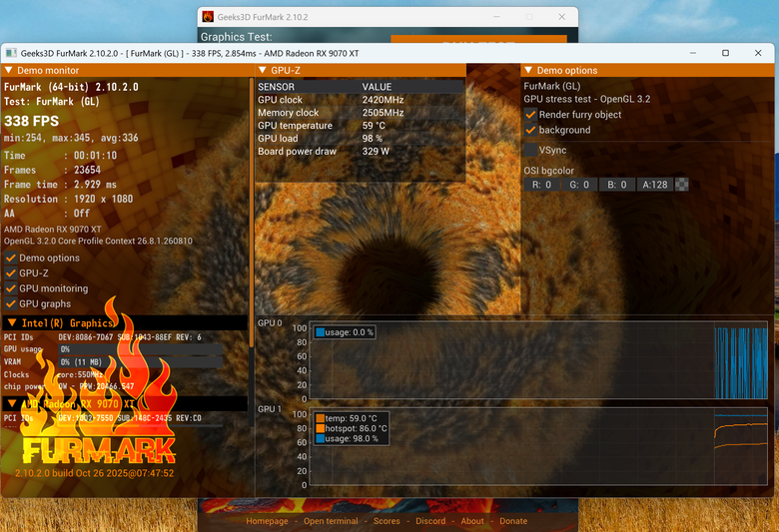Disable the background checkbox

click(530, 130)
